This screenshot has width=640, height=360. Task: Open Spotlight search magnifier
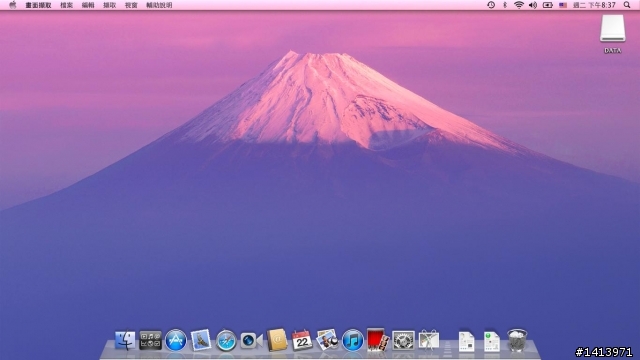pos(627,5)
